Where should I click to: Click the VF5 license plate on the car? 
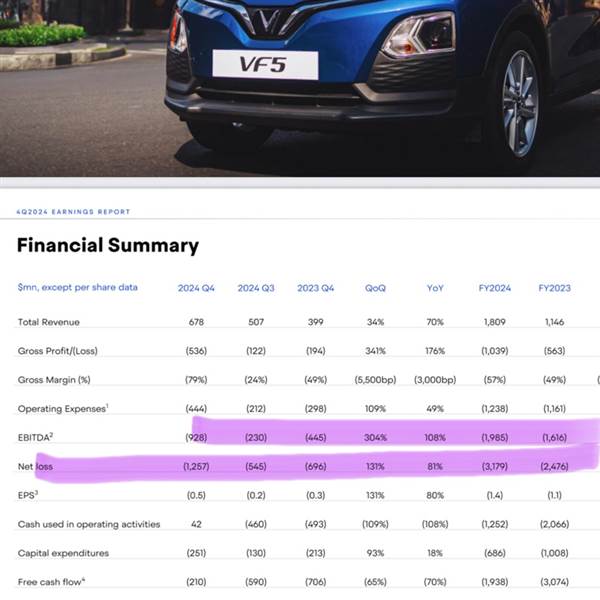(265, 64)
